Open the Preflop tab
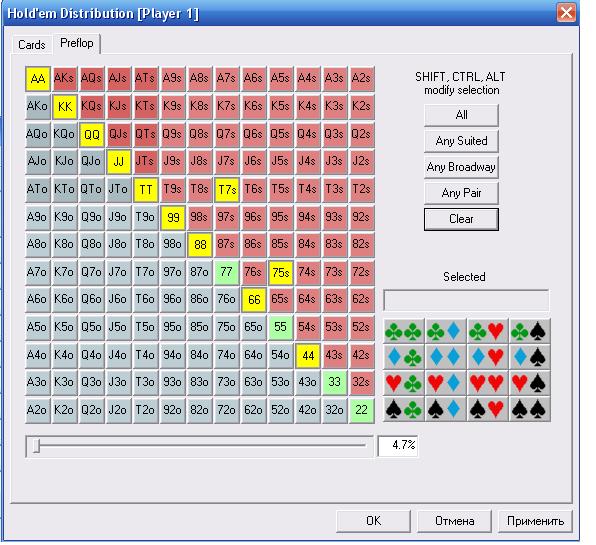The width and height of the screenshot is (596, 545). [77, 43]
